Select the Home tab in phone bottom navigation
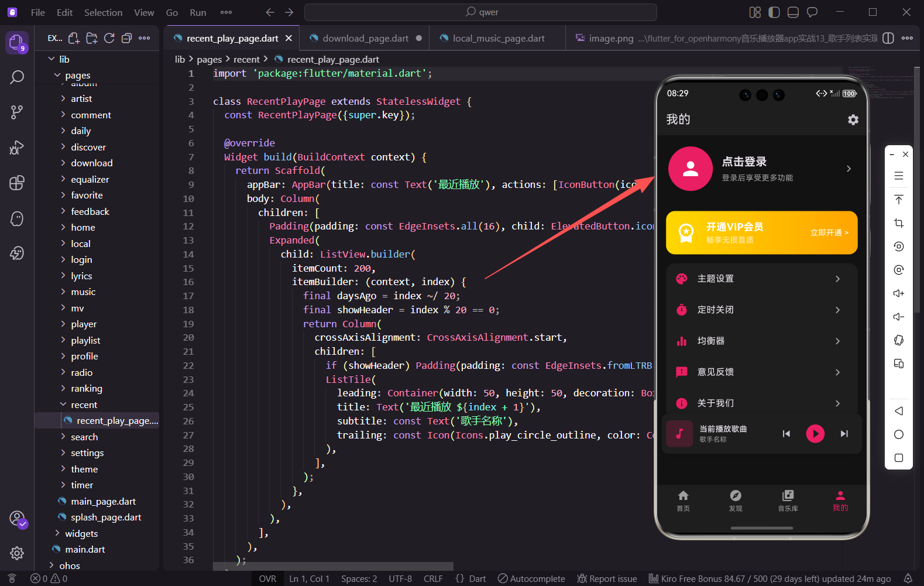Screen dimensions: 924x586 (x=683, y=501)
